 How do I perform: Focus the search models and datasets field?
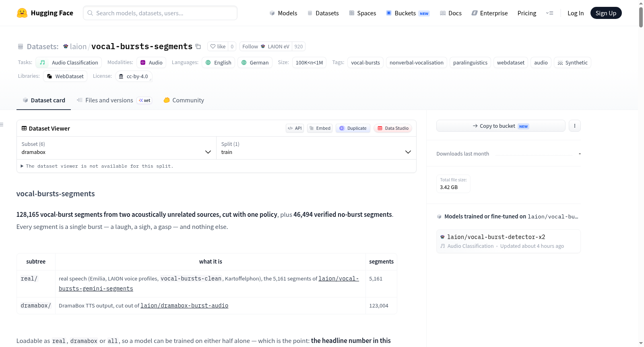(x=160, y=13)
